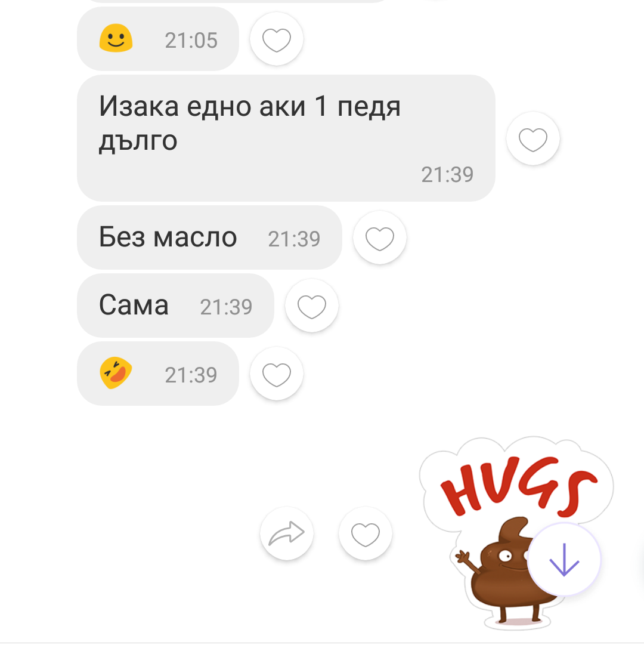Tap the heart beside the HUGS sticker
This screenshot has height=651, width=644.
click(x=365, y=533)
